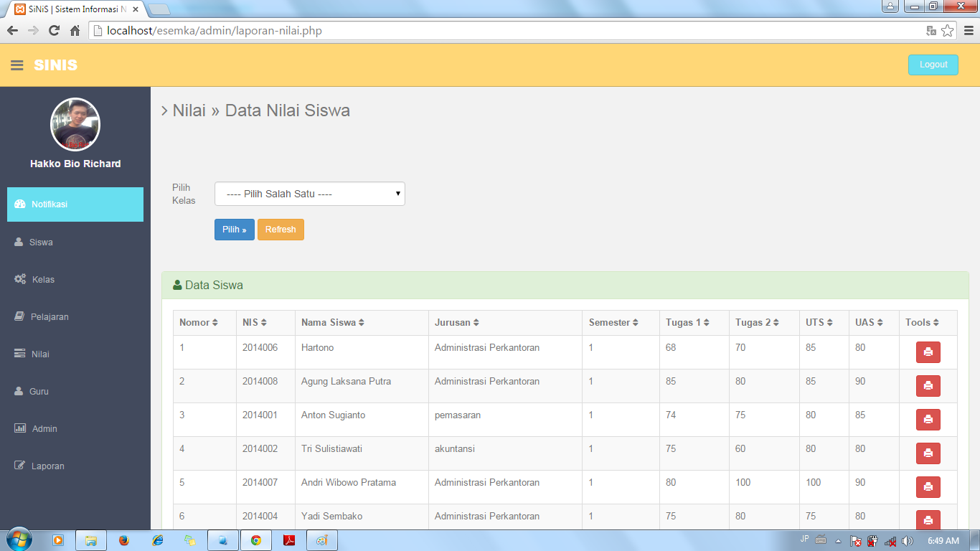Open the Pilih Kelas dropdown

click(x=310, y=194)
